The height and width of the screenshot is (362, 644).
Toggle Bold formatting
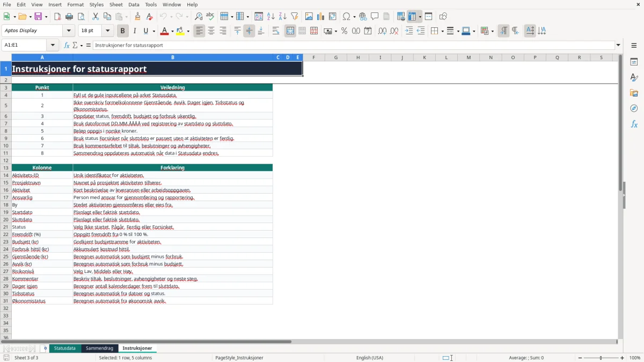click(x=122, y=31)
